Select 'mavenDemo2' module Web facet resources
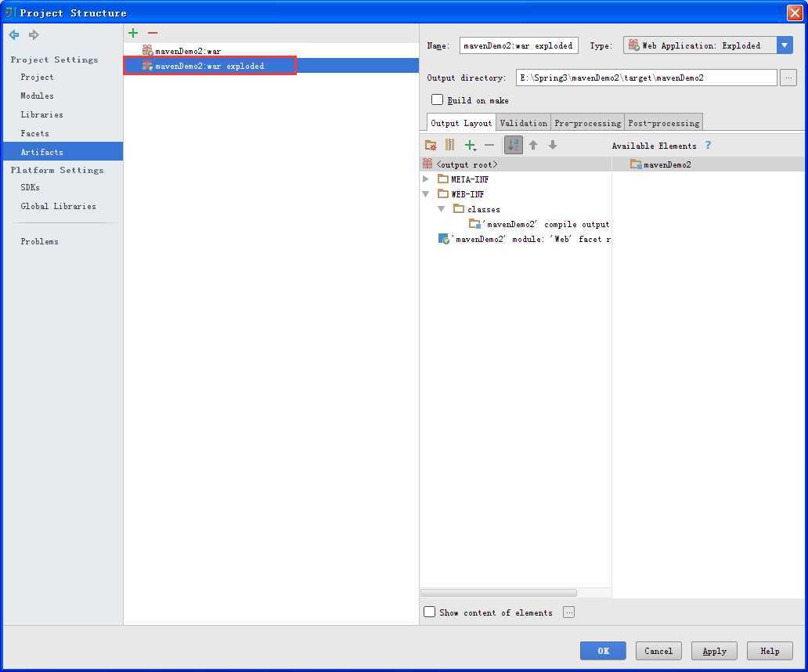 point(524,239)
